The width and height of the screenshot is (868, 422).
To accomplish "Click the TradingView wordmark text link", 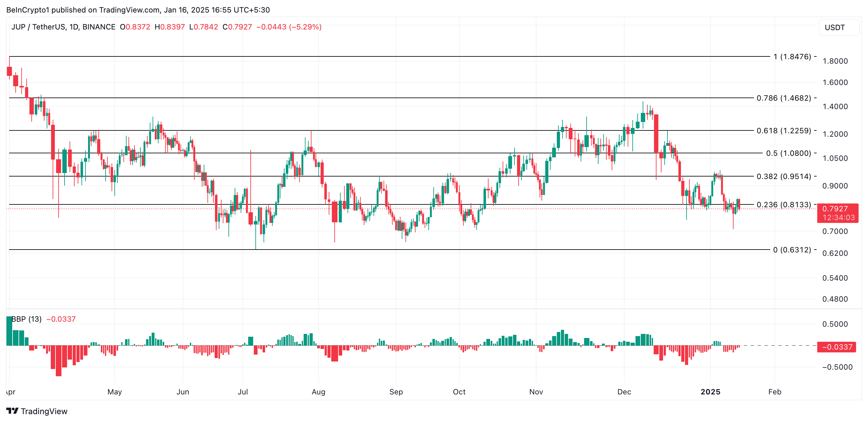I will click(x=44, y=411).
